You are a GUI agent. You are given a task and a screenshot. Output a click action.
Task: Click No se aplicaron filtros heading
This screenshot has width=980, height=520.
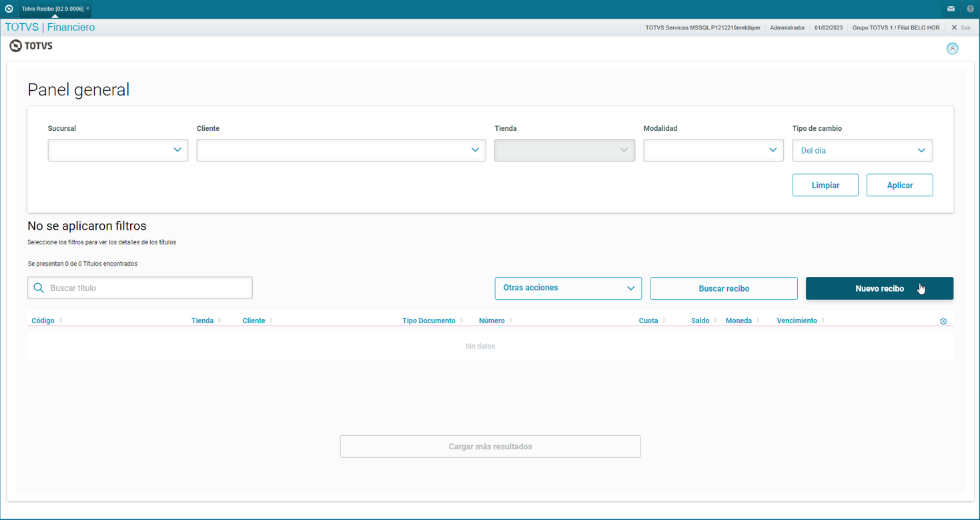point(87,226)
